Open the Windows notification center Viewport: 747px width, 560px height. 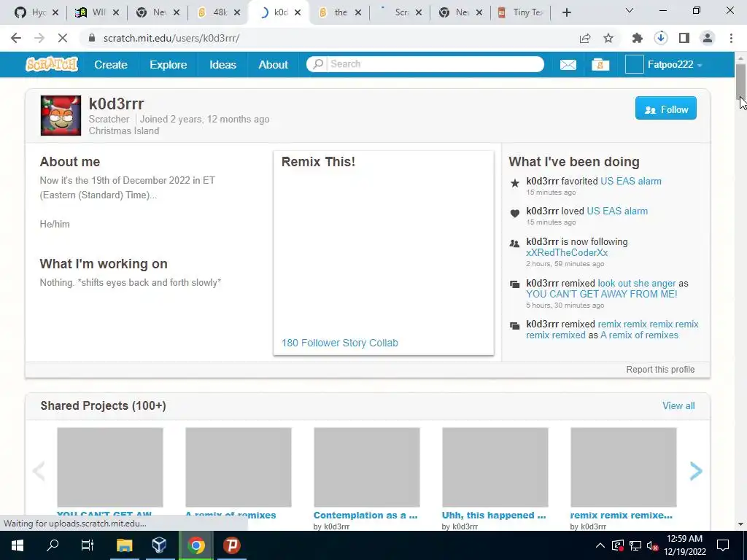coord(723,545)
